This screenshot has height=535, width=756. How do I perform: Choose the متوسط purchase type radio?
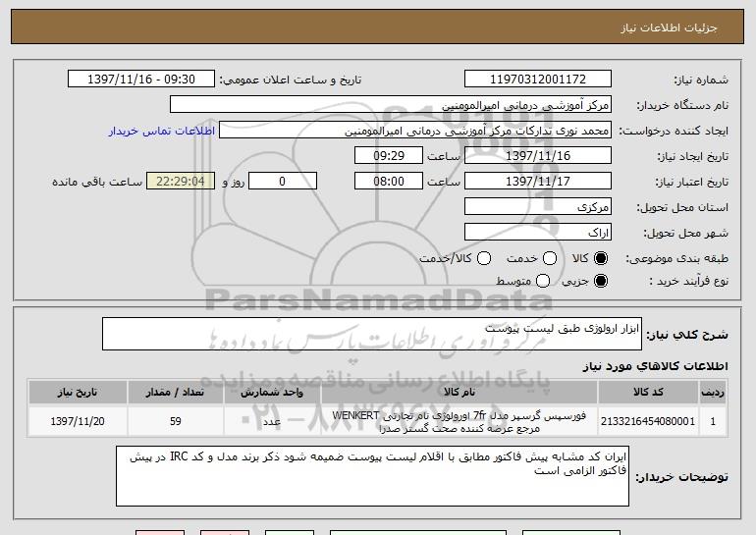click(x=543, y=281)
